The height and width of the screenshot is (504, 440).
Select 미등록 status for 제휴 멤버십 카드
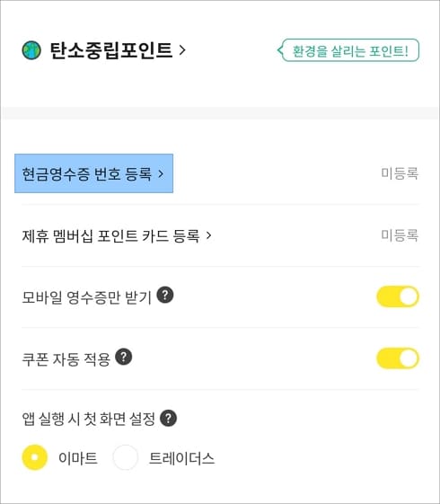tap(400, 235)
